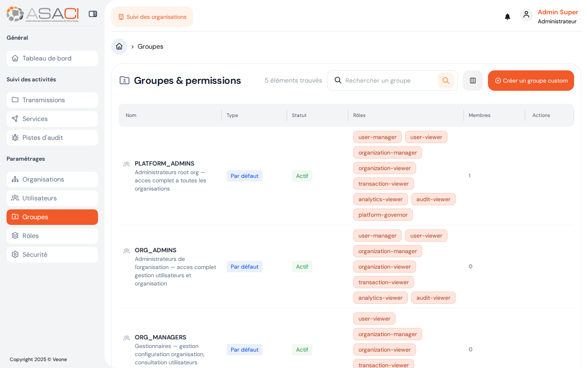Click the Transmissions folder icon
This screenshot has width=588, height=368.
[16, 100]
